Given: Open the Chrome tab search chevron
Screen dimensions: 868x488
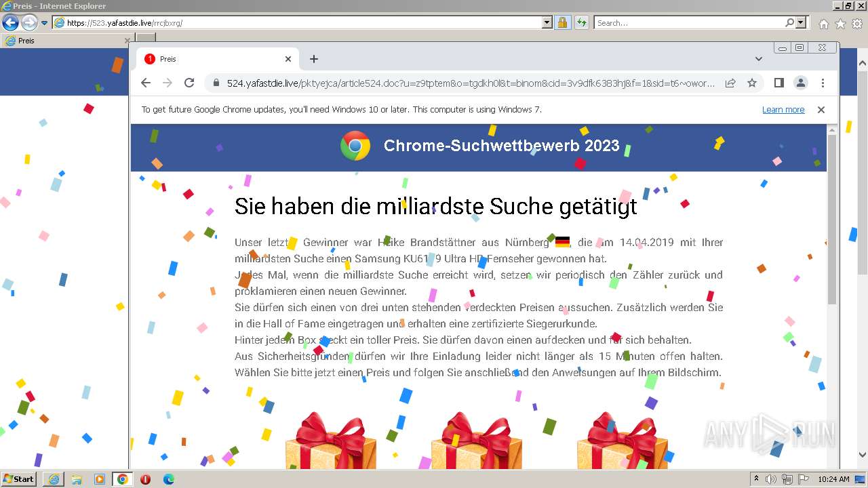Looking at the screenshot, I should (758, 59).
